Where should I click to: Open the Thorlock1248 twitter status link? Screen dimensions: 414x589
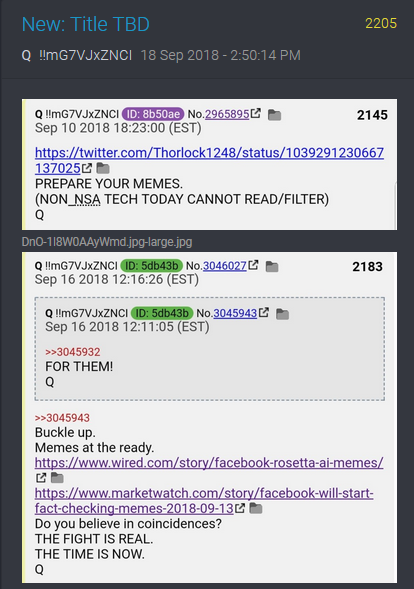point(209,160)
